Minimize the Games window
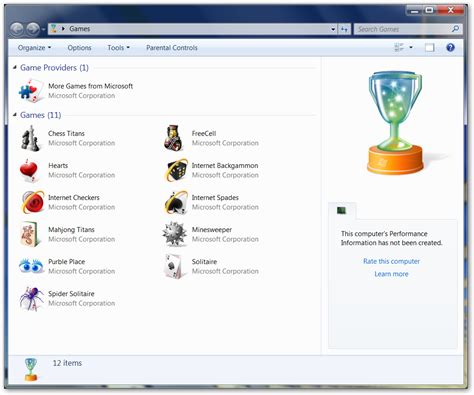 pyautogui.click(x=415, y=11)
